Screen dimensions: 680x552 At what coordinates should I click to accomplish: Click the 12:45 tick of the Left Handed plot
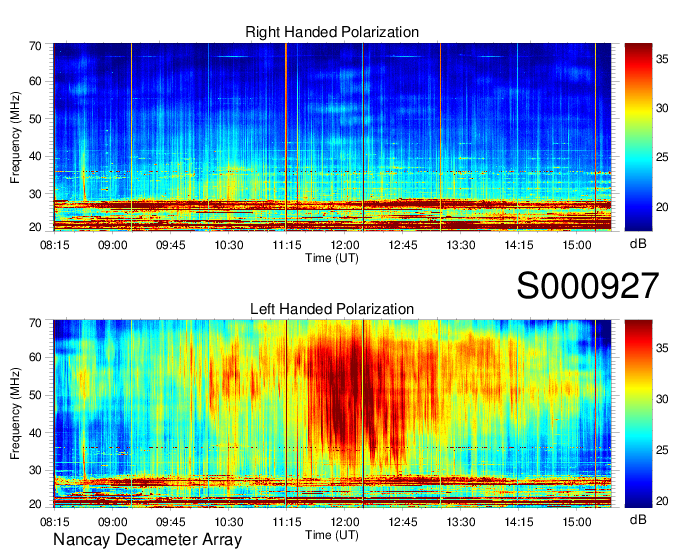click(x=403, y=522)
